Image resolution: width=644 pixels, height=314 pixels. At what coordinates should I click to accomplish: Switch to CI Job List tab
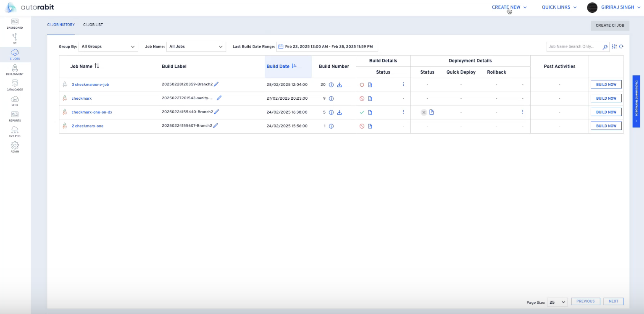click(93, 25)
